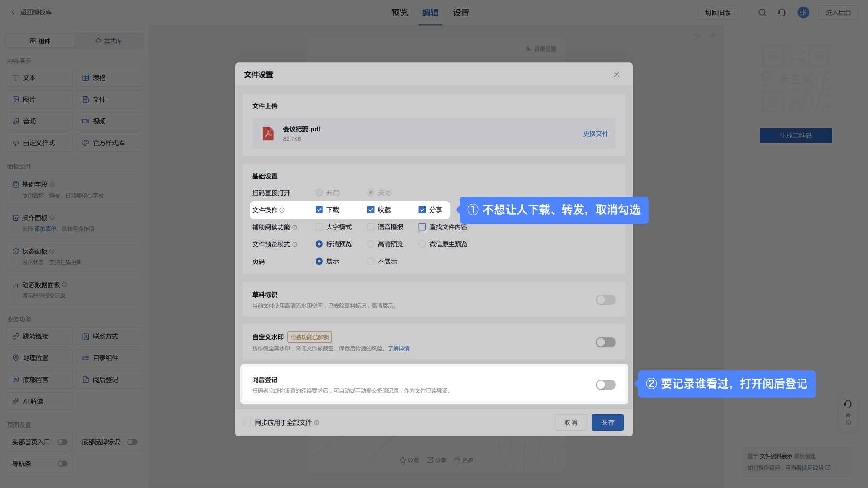The width and height of the screenshot is (868, 488).
Task: Uncheck the 收藏 checkbox
Action: click(x=371, y=210)
